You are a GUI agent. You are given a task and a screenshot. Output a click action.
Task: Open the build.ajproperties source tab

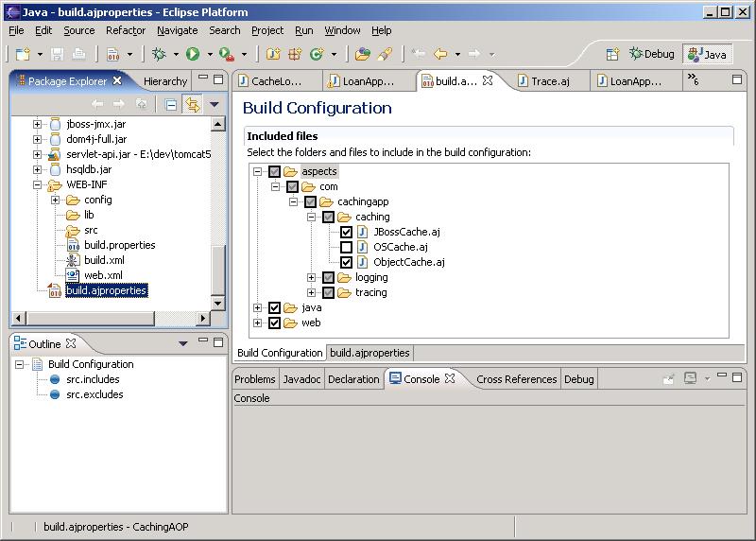369,353
